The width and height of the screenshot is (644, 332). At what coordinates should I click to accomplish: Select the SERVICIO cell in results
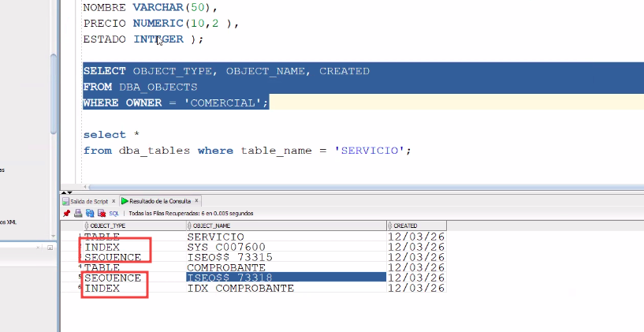click(215, 237)
